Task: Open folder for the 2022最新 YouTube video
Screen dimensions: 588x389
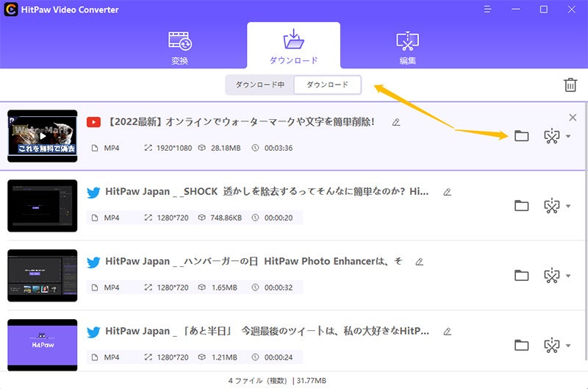Action: tap(521, 136)
